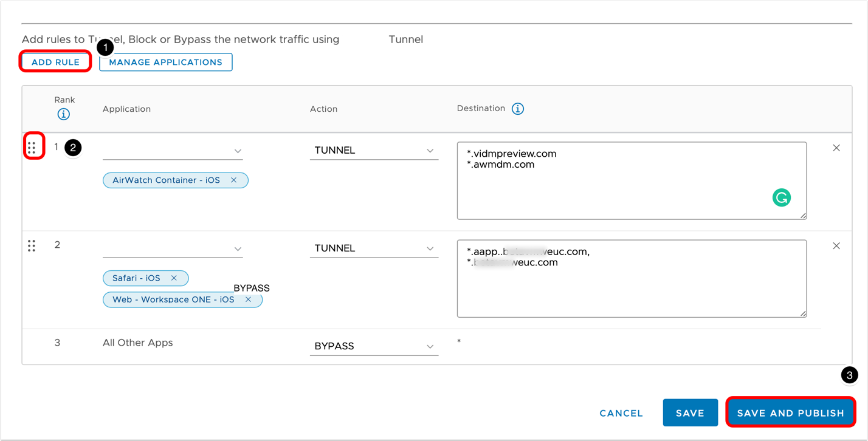Delete rule 1 with its X icon
The height and width of the screenshot is (441, 868).
tap(836, 148)
